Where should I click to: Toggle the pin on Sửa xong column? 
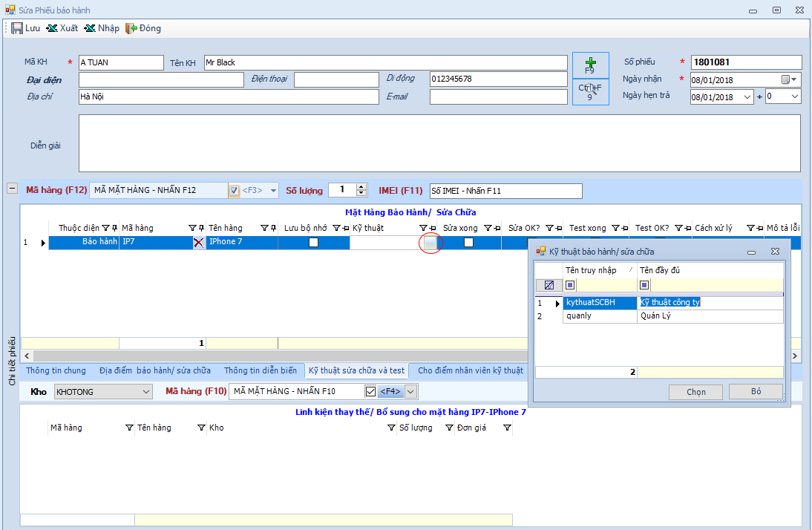(497, 228)
